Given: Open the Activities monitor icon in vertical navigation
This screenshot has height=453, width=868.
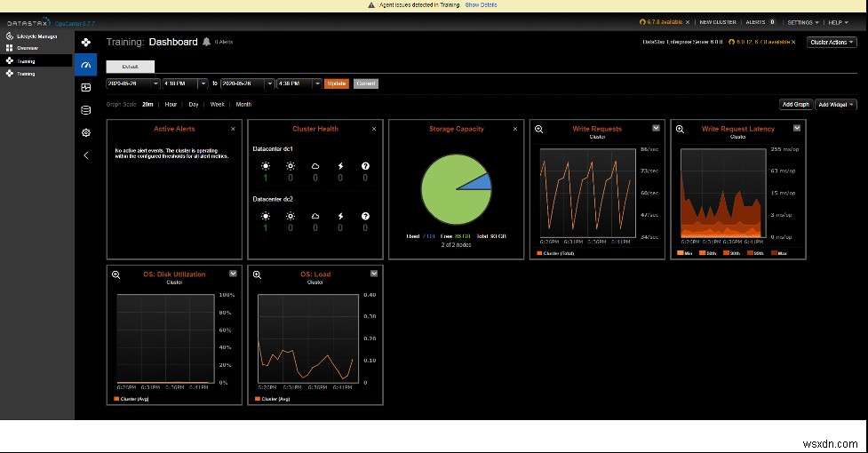Looking at the screenshot, I should (86, 87).
